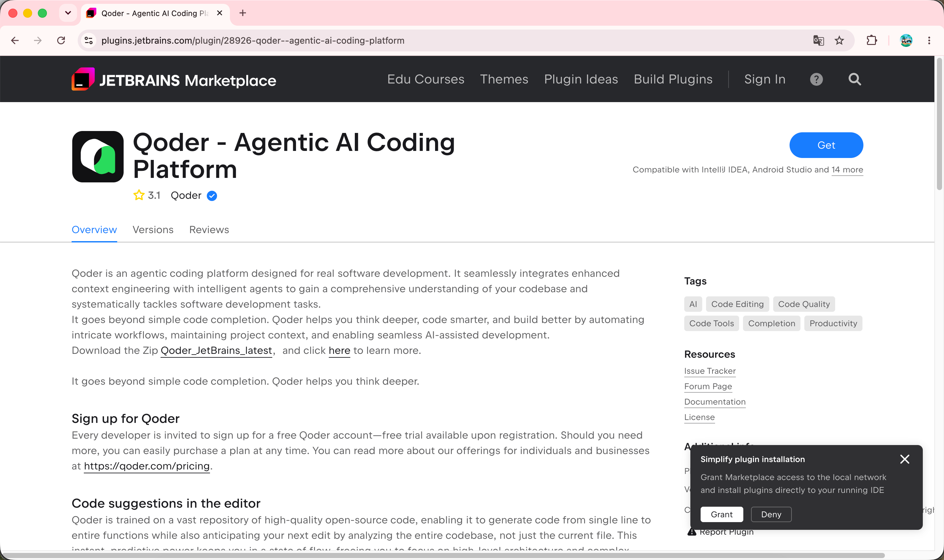Viewport: 944px width, 560px height.
Task: Switch to the Reviews tab
Action: click(209, 230)
